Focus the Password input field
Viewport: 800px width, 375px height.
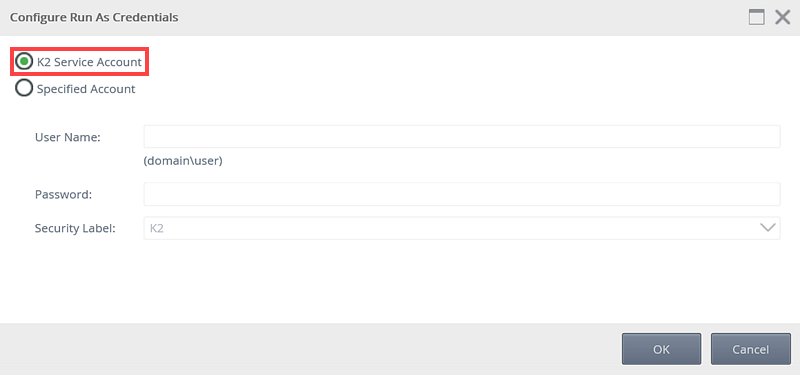click(x=462, y=194)
